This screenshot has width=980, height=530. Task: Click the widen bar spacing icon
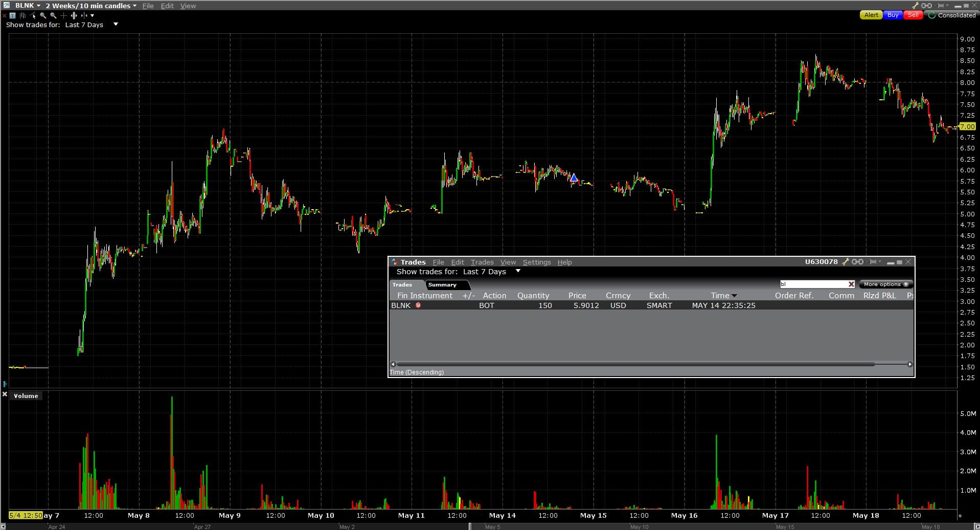pos(74,15)
